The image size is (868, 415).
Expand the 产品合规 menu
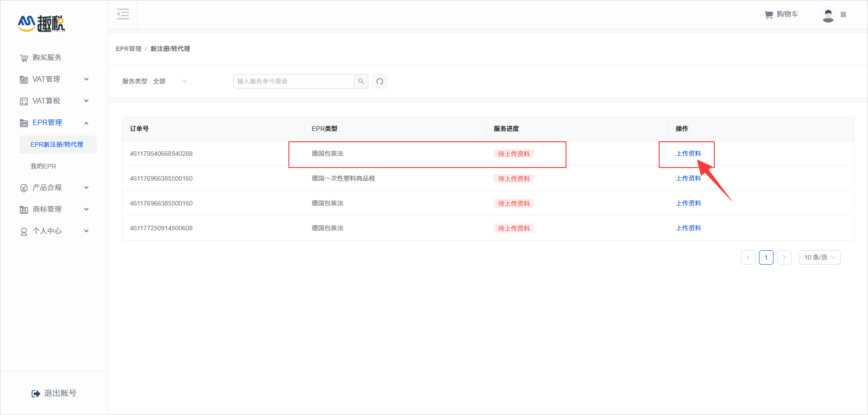[54, 188]
